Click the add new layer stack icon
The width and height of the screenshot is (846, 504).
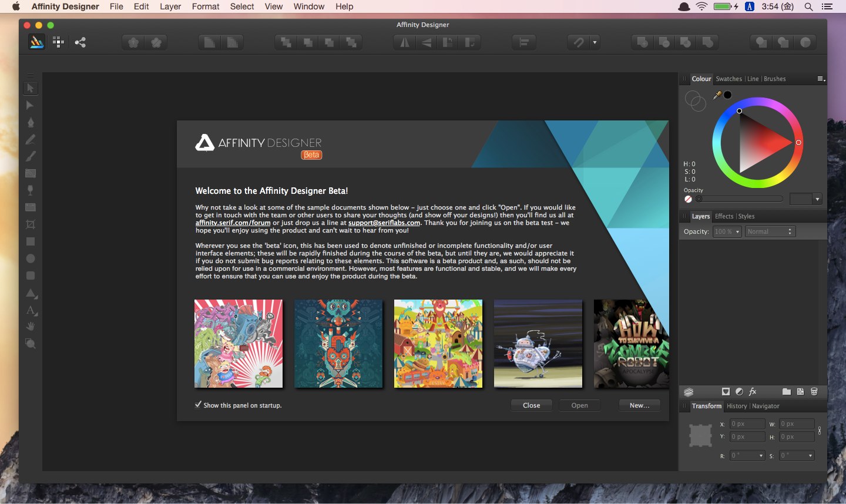point(689,392)
